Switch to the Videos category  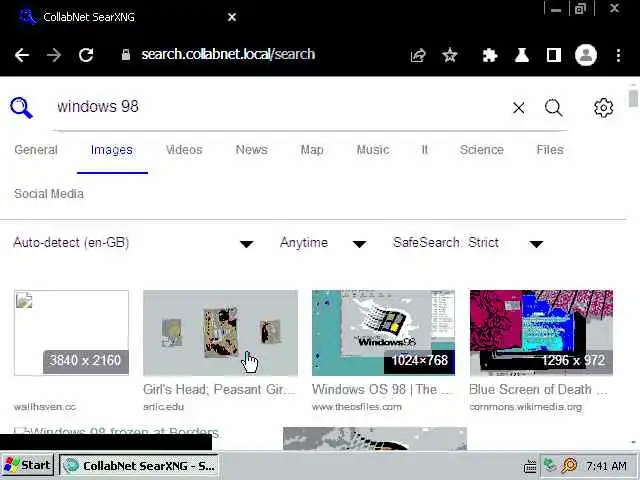184,150
